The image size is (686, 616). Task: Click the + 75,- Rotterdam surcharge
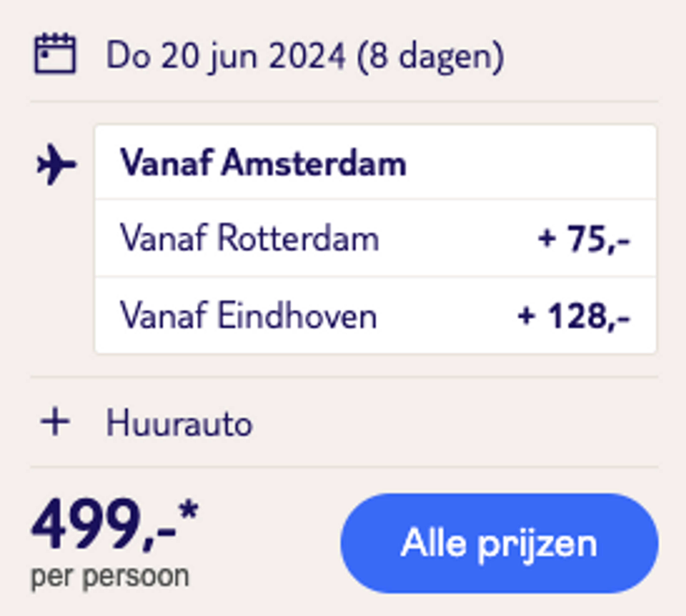[584, 239]
